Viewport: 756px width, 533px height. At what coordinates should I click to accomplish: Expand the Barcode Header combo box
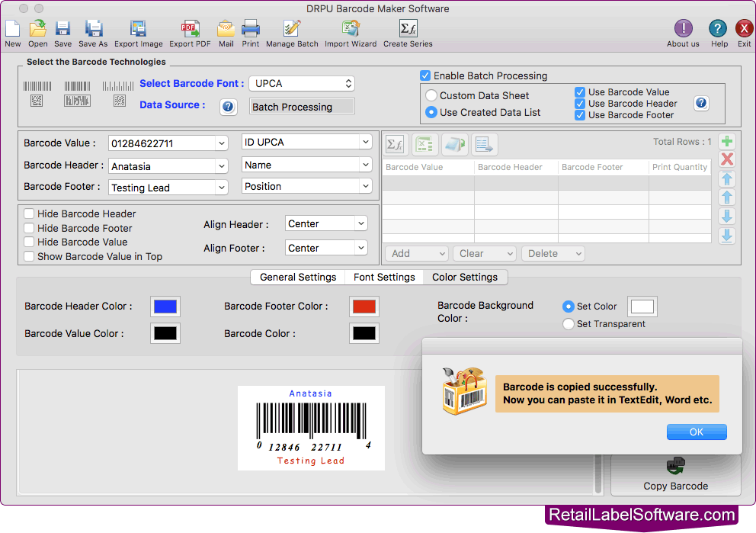(x=221, y=166)
